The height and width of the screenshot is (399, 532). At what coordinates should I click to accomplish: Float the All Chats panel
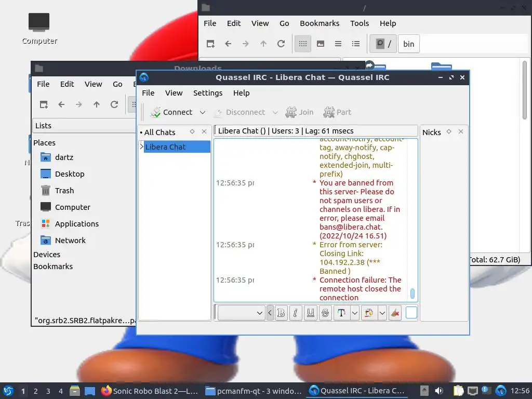coord(192,131)
